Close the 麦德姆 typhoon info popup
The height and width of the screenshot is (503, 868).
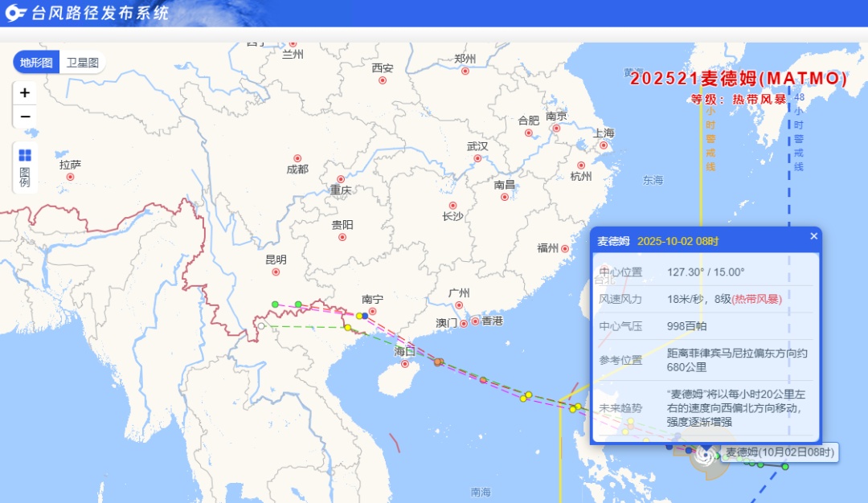813,236
